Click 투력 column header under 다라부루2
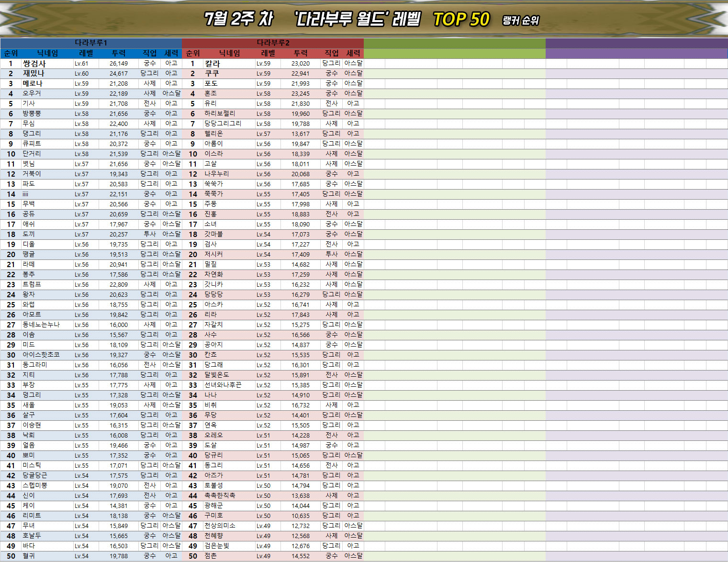Viewport: 728px width, 562px height. [301, 53]
